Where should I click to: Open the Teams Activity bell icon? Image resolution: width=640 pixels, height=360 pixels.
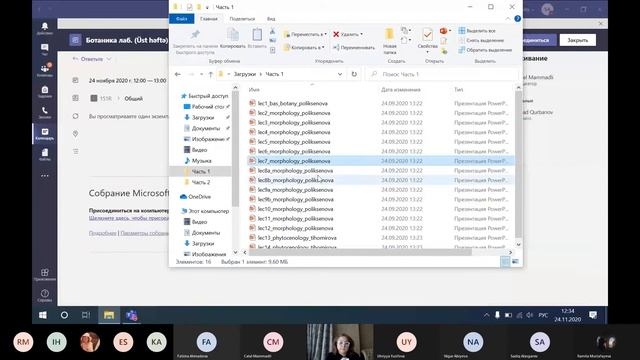pyautogui.click(x=45, y=27)
